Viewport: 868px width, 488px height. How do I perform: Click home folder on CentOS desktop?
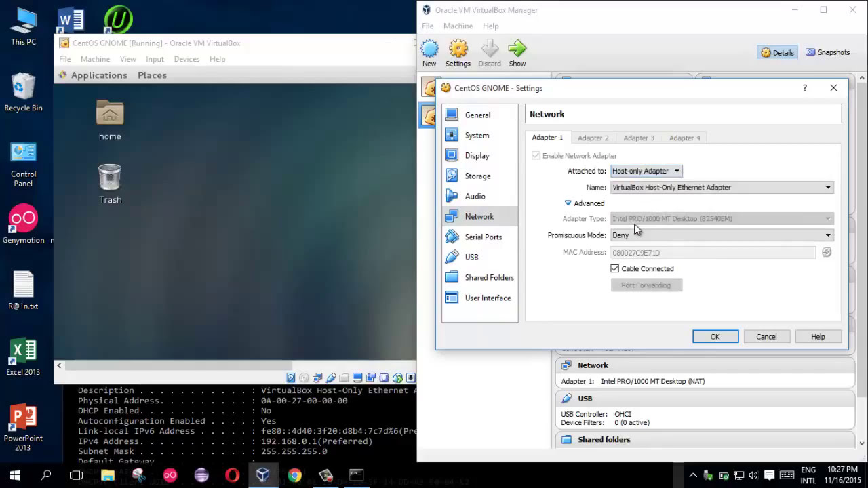pos(110,121)
